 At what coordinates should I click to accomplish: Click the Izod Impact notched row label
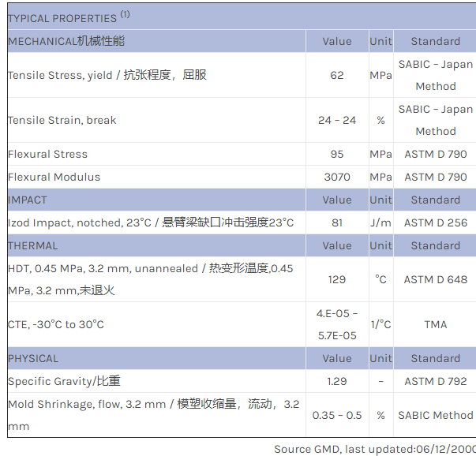pos(150,222)
